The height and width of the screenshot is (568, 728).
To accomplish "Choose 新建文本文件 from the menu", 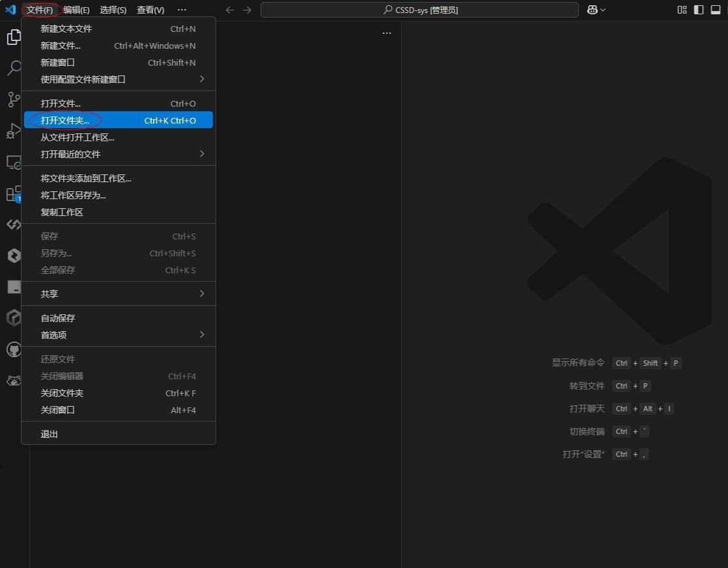I will tap(119, 29).
